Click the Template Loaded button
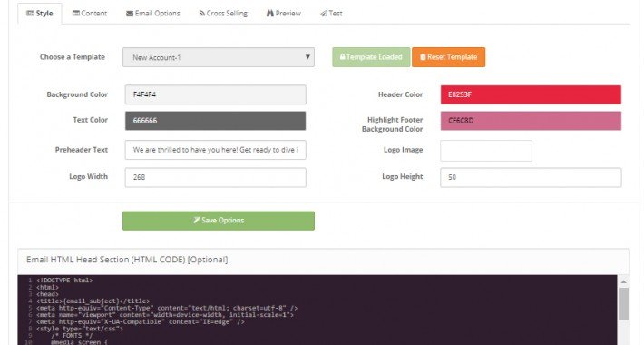The image size is (644, 345). (371, 57)
